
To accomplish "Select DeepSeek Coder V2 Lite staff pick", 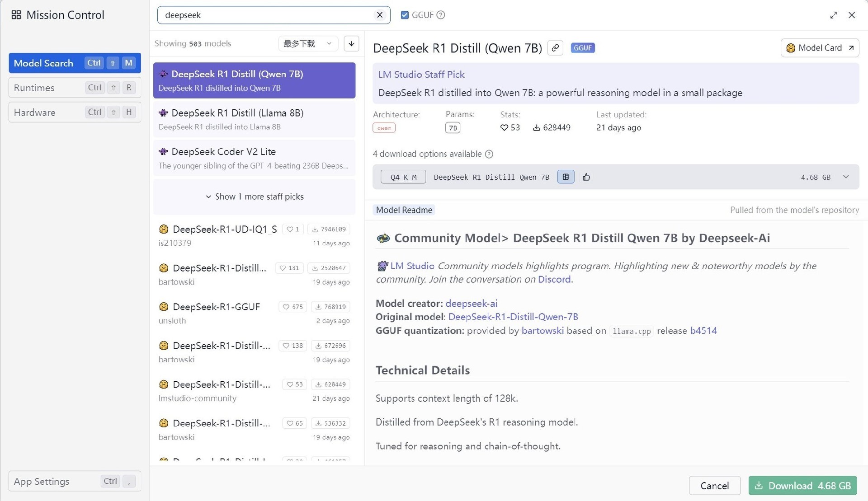I will point(254,158).
